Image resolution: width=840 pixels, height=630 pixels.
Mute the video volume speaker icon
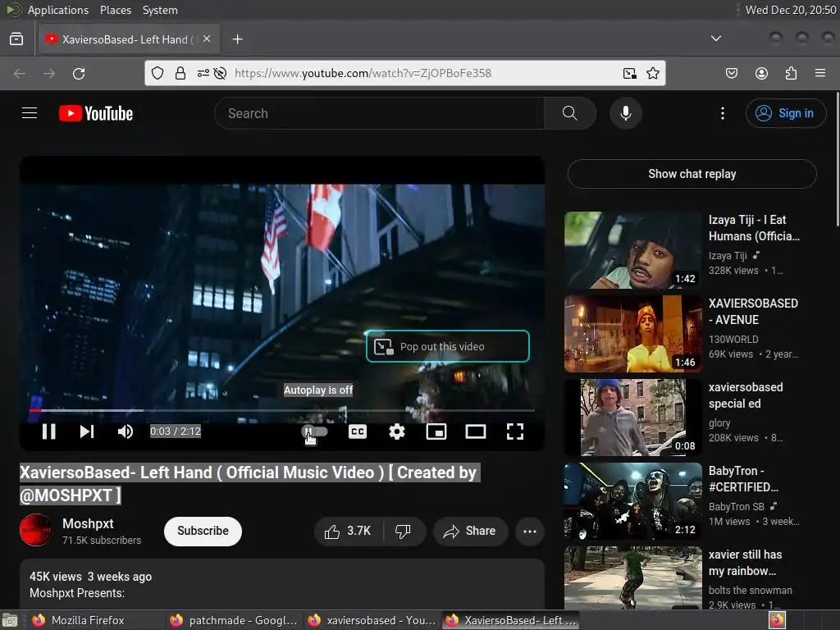tap(125, 431)
